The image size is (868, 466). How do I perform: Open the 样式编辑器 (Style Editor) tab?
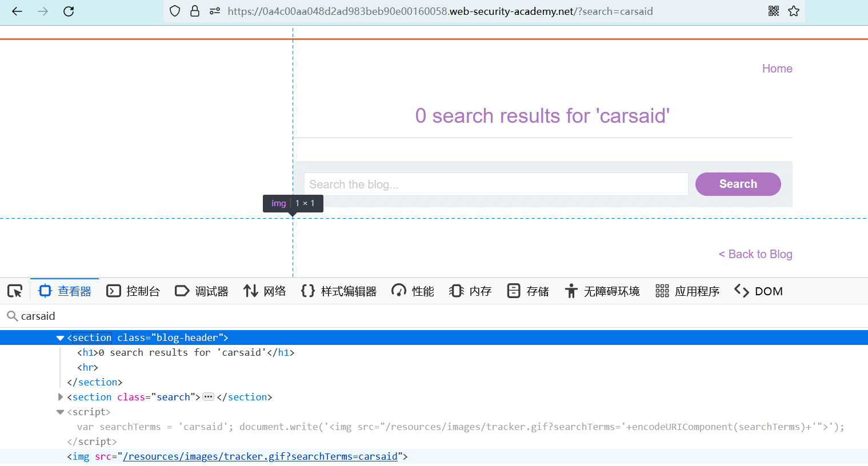click(339, 291)
